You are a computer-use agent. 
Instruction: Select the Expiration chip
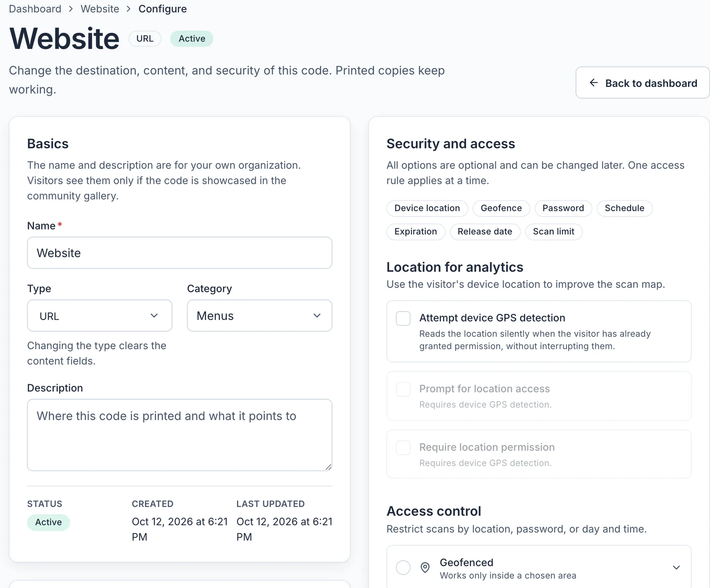click(x=416, y=232)
